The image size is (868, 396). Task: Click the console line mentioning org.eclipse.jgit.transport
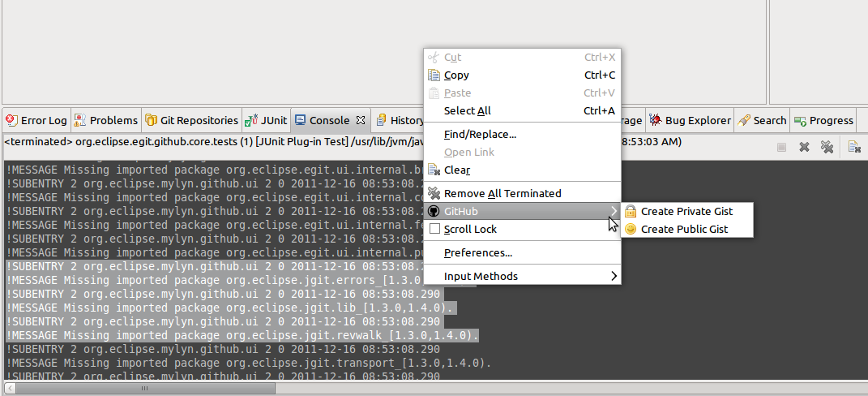point(248,364)
